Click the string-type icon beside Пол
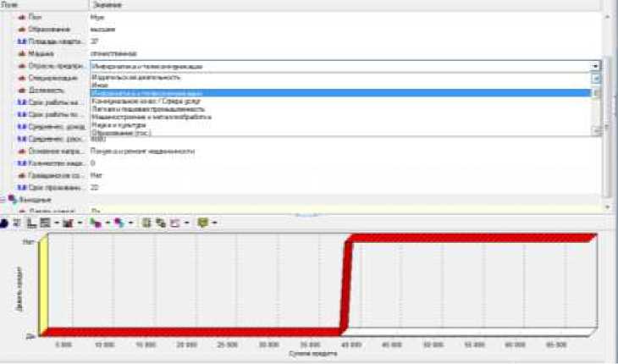 pyautogui.click(x=22, y=17)
